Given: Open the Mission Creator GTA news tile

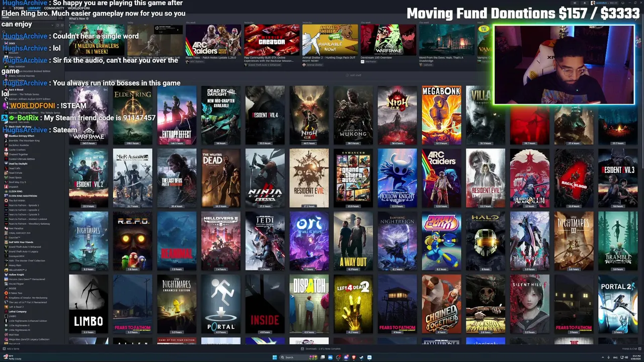Looking at the screenshot, I should tap(272, 40).
